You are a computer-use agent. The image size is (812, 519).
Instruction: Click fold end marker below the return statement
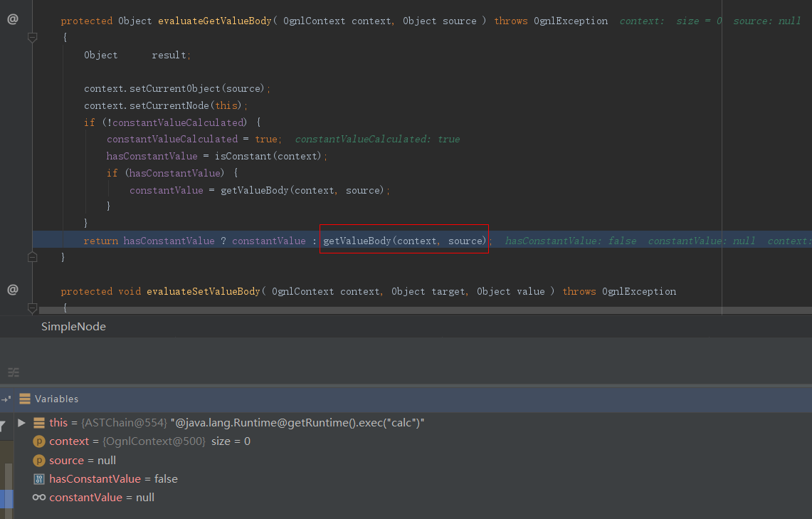pos(32,256)
